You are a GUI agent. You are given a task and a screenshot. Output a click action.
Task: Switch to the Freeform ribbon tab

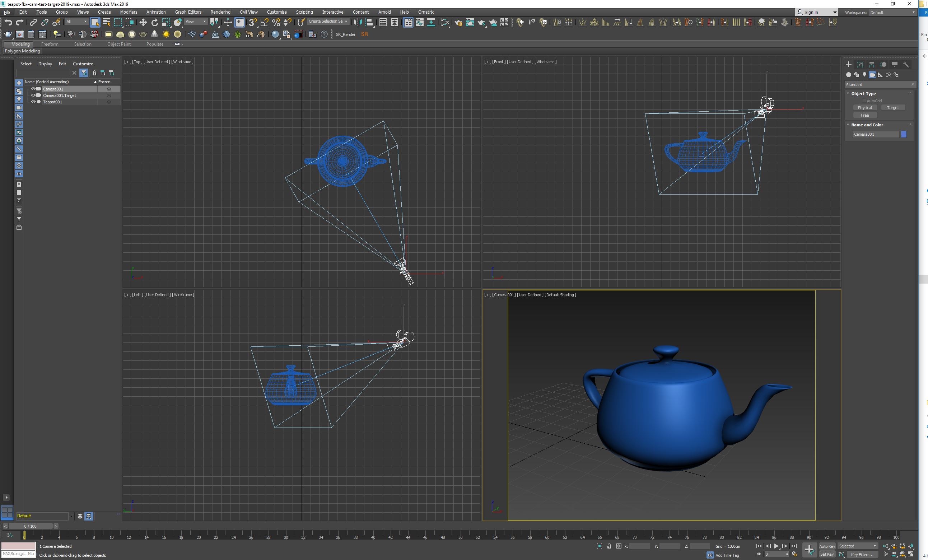click(x=50, y=44)
